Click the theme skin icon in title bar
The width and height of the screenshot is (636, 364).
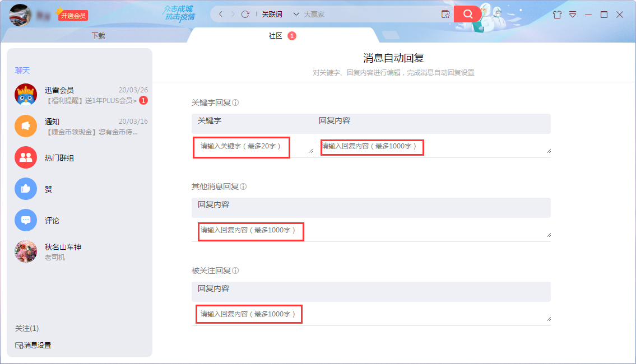557,14
